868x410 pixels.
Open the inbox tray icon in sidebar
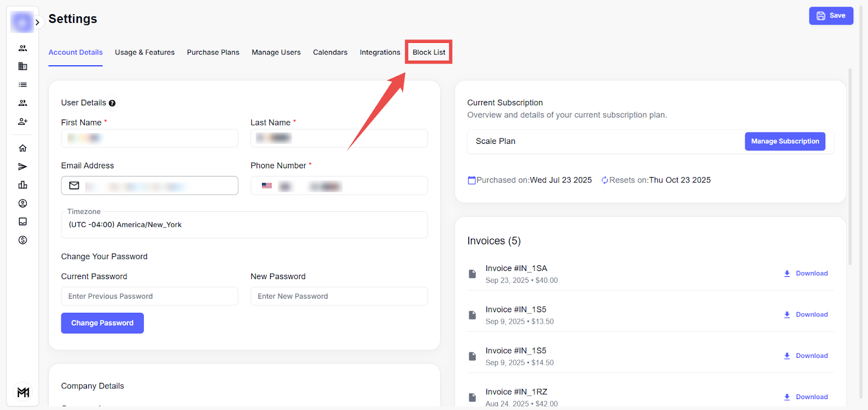[23, 222]
